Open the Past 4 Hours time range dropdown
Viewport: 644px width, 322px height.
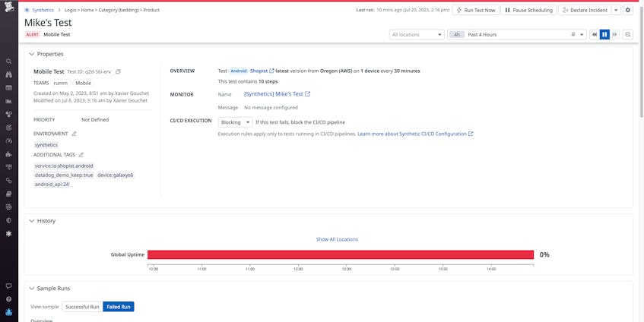coord(517,35)
